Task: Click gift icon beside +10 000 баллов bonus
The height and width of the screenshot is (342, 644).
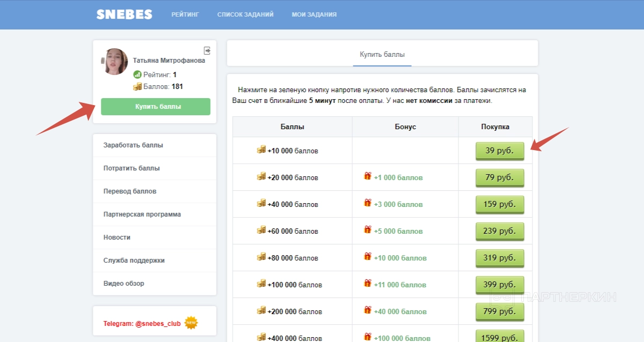Action: [368, 257]
